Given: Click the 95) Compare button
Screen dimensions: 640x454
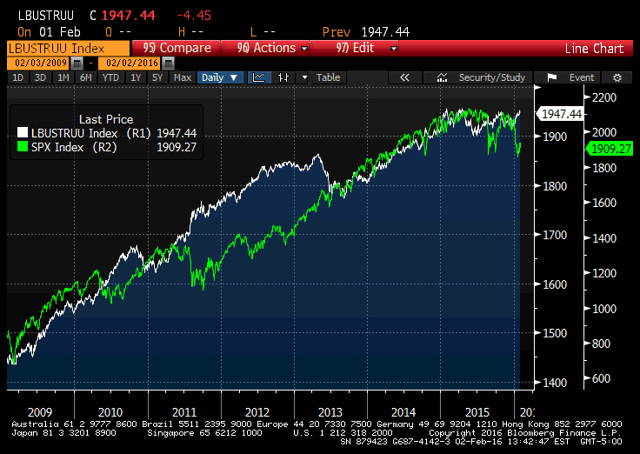Looking at the screenshot, I should point(176,48).
